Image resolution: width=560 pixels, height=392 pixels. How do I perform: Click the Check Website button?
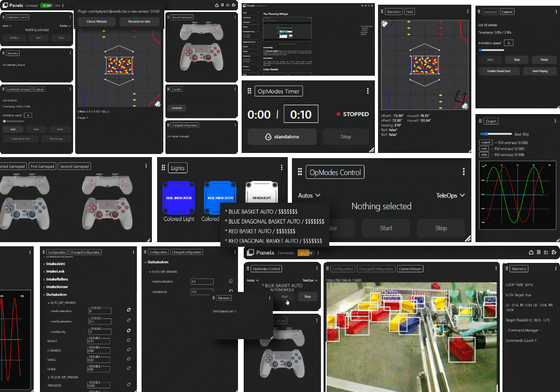(x=97, y=22)
